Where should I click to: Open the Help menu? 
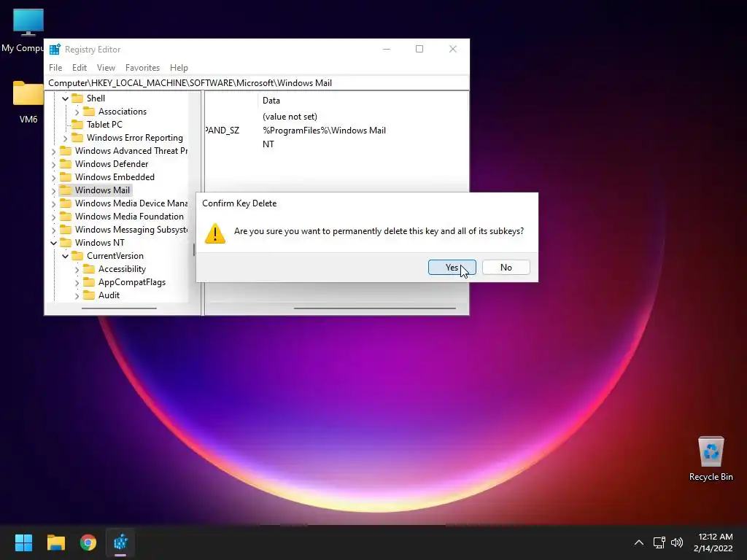click(x=179, y=68)
